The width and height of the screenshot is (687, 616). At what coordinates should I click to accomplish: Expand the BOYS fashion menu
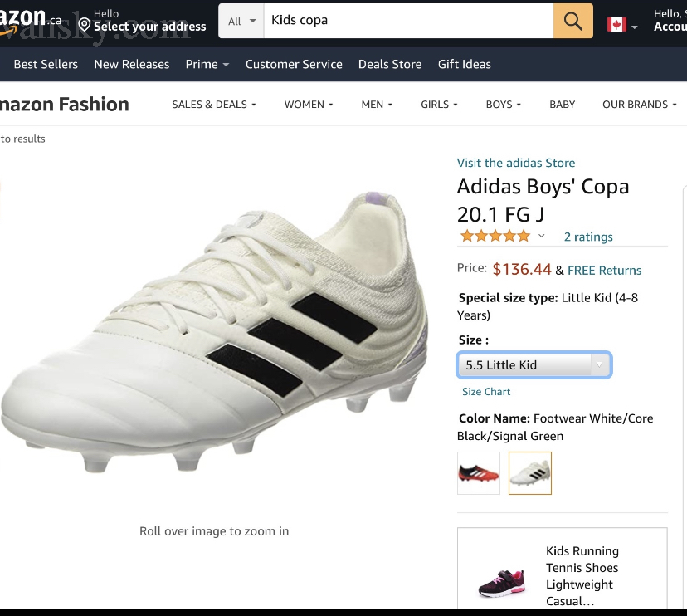pyautogui.click(x=504, y=105)
